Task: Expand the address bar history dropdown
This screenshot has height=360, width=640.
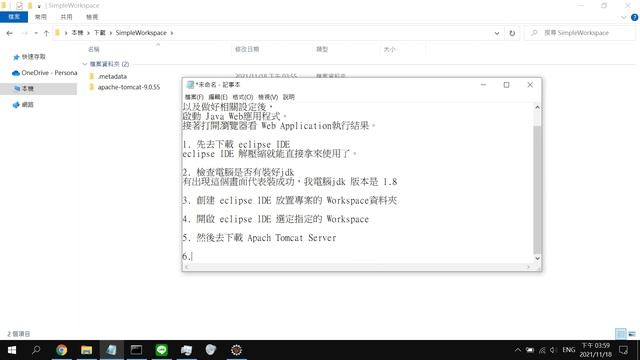Action: (x=497, y=33)
